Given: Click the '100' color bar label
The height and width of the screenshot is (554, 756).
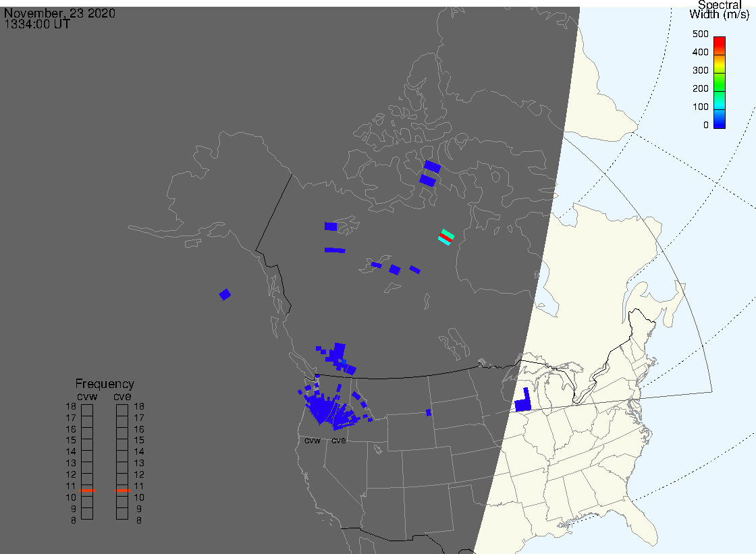Looking at the screenshot, I should pos(701,107).
